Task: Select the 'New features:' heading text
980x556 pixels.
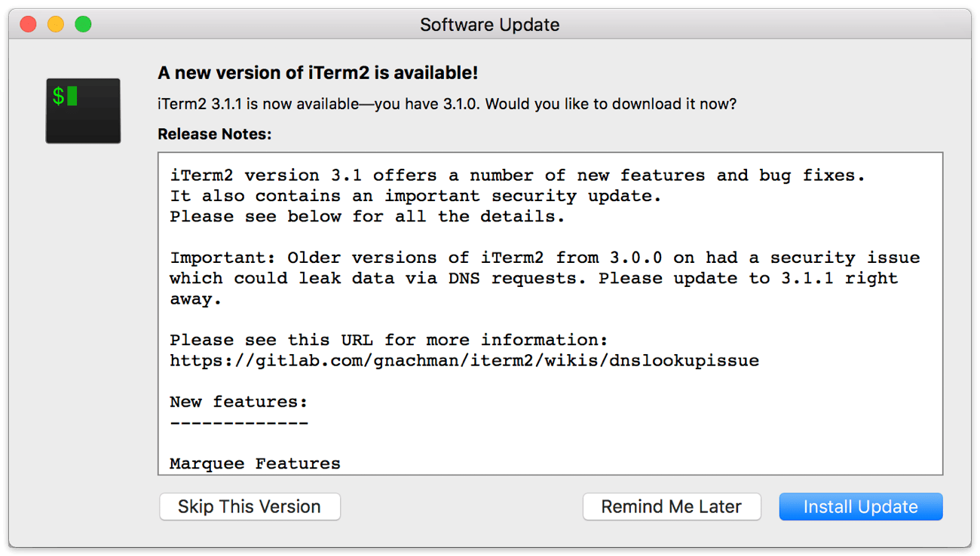Action: click(x=239, y=402)
